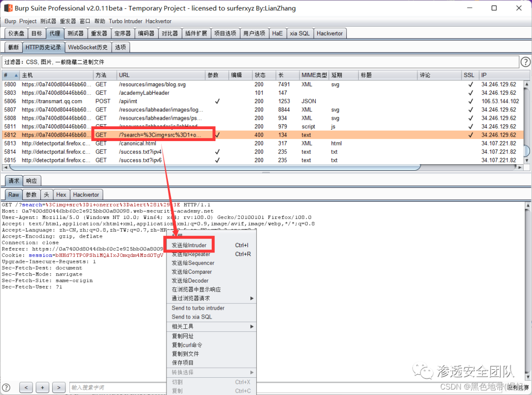Open the 测试器 main tab

pyautogui.click(x=75, y=33)
